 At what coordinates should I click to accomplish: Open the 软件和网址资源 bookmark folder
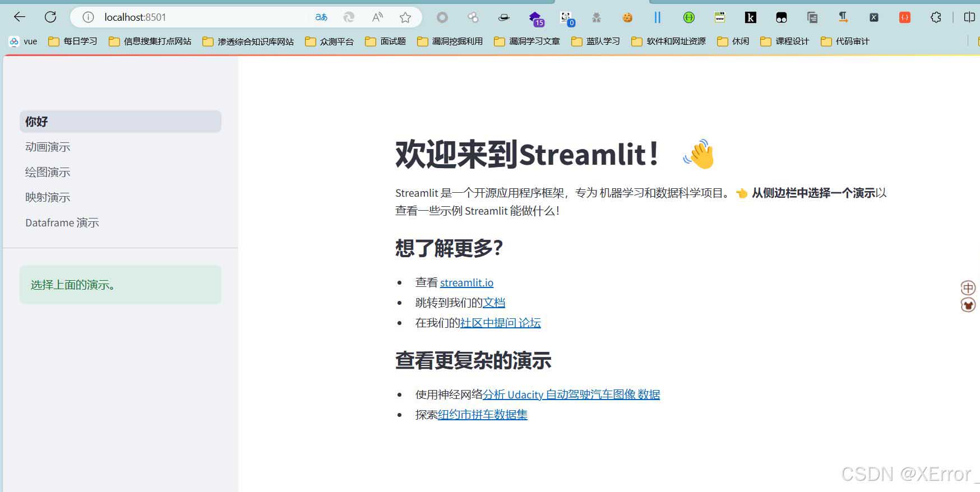[668, 41]
